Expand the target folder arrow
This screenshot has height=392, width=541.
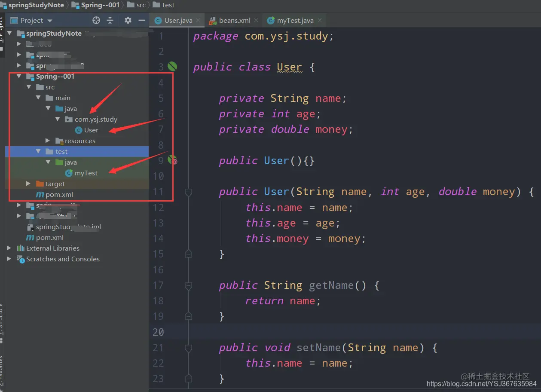click(x=28, y=184)
